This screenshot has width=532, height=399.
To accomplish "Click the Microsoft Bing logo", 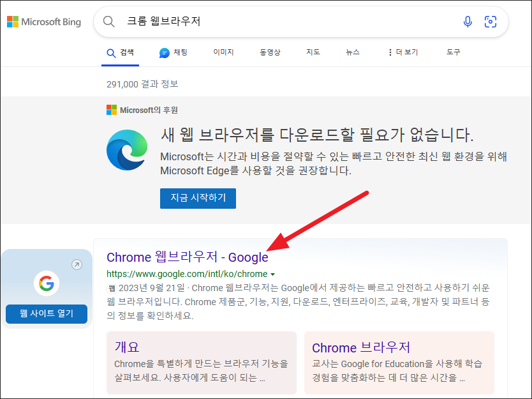I will point(44,21).
